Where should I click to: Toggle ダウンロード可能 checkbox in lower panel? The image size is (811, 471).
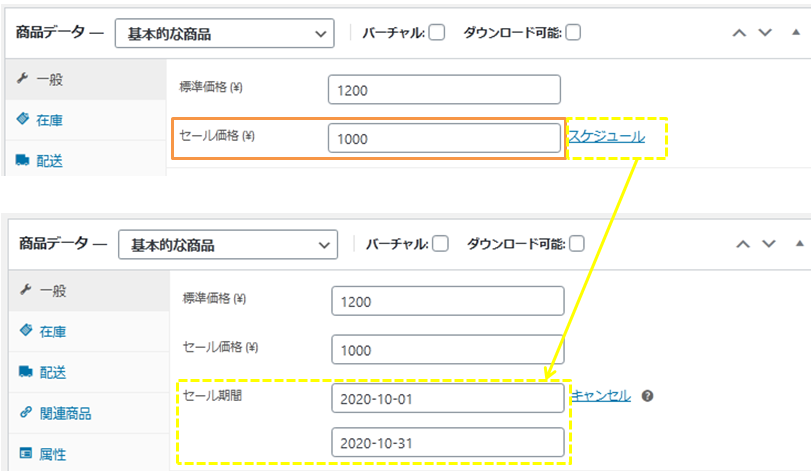coord(577,244)
